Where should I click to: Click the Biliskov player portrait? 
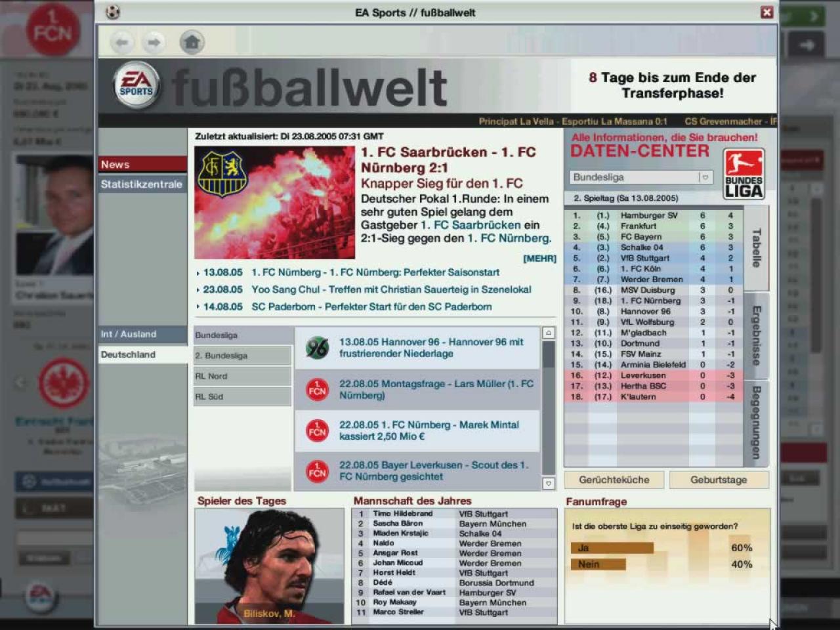[269, 566]
